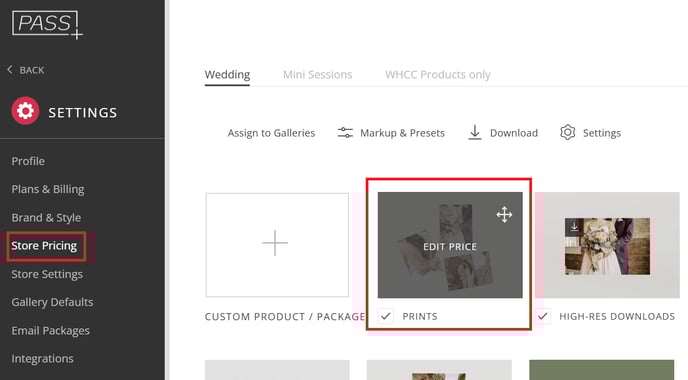Open Store Settings in the sidebar
Screen dimensions: 688x380
(x=47, y=274)
